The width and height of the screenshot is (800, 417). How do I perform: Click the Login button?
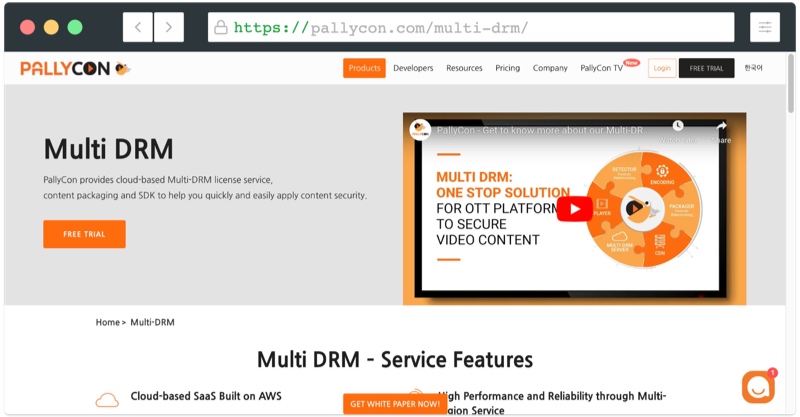(662, 68)
